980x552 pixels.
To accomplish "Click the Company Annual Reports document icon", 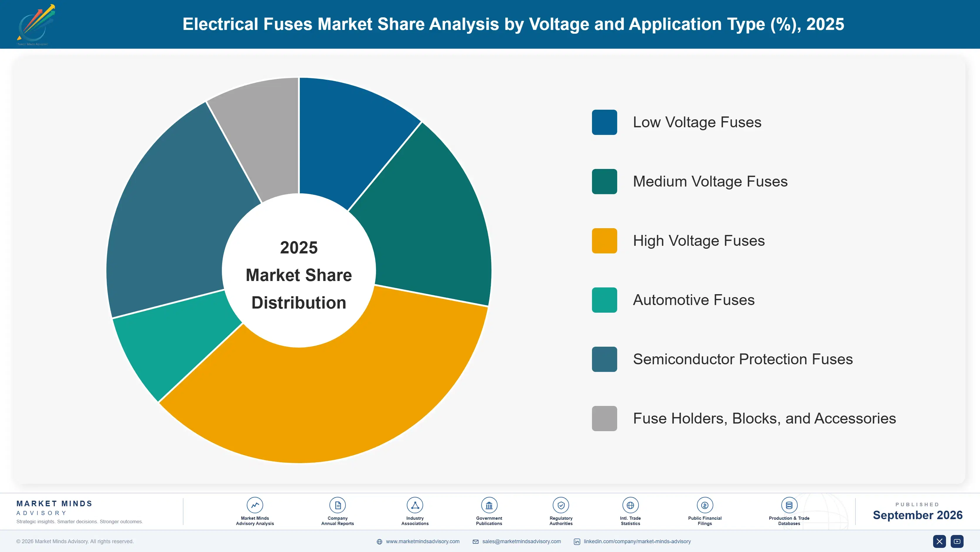I will 337,505.
